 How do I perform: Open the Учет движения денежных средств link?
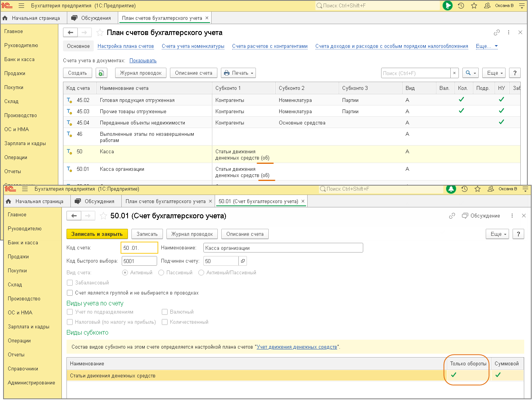tap(297, 347)
